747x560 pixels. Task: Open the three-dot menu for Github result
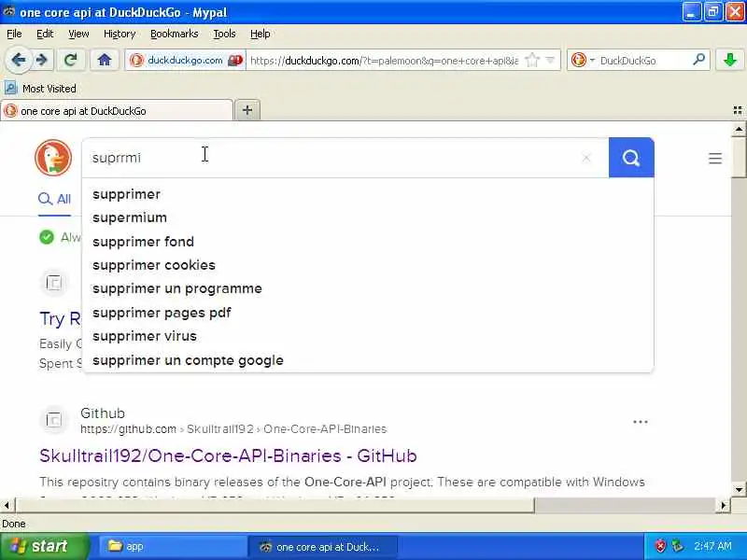[640, 422]
